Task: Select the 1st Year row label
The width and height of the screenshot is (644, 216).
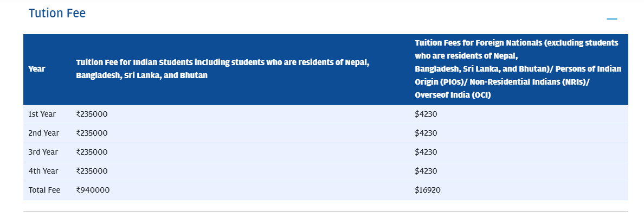Action: click(x=42, y=114)
